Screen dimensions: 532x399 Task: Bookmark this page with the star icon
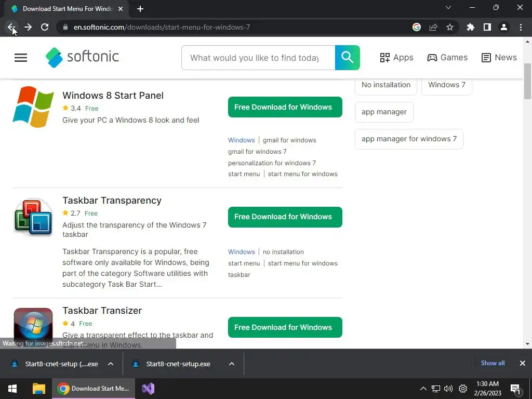450,27
